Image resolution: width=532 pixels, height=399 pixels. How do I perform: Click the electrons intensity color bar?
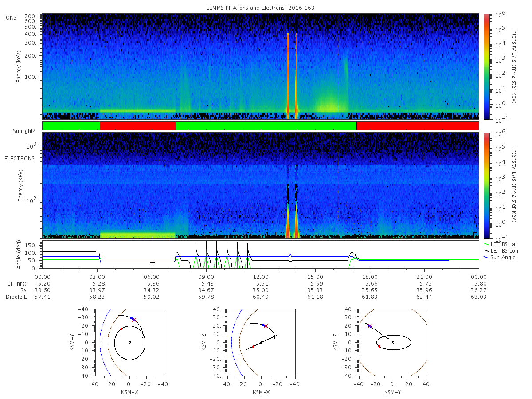pyautogui.click(x=486, y=185)
